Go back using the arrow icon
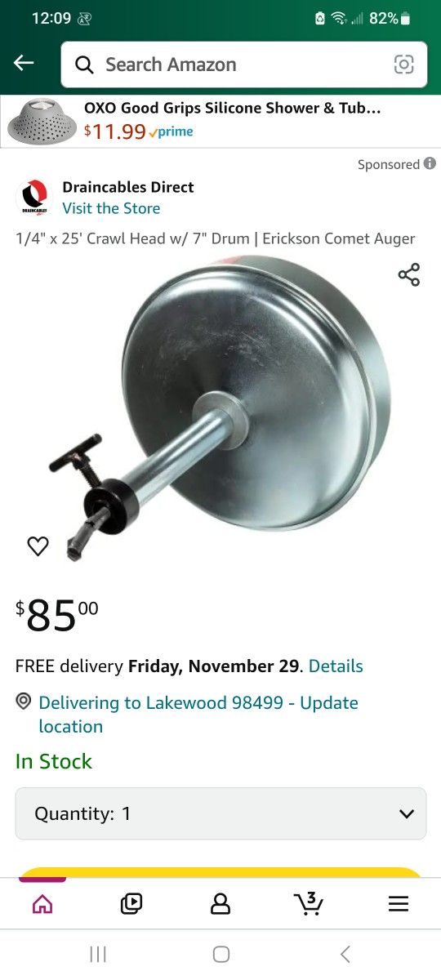This screenshot has width=441, height=980. [x=24, y=64]
